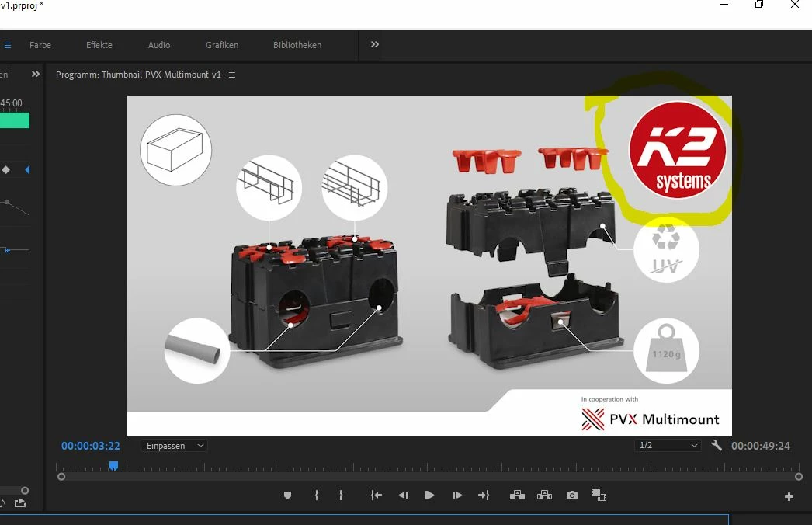Image resolution: width=812 pixels, height=525 pixels.
Task: Switch to the Grafiken workspace
Action: point(222,45)
